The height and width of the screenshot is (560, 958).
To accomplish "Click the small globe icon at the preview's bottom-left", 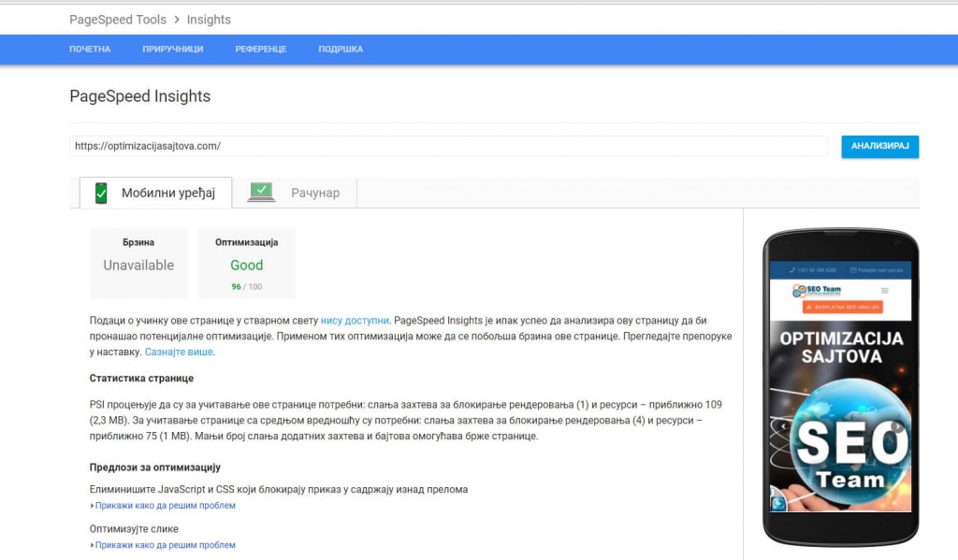I will point(778,503).
